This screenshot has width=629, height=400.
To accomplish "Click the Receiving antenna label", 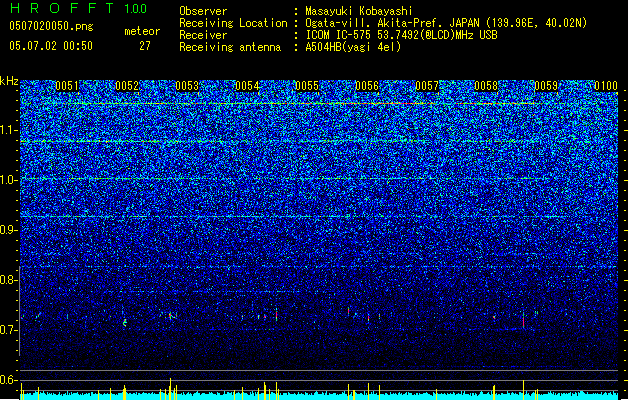I will tap(230, 47).
